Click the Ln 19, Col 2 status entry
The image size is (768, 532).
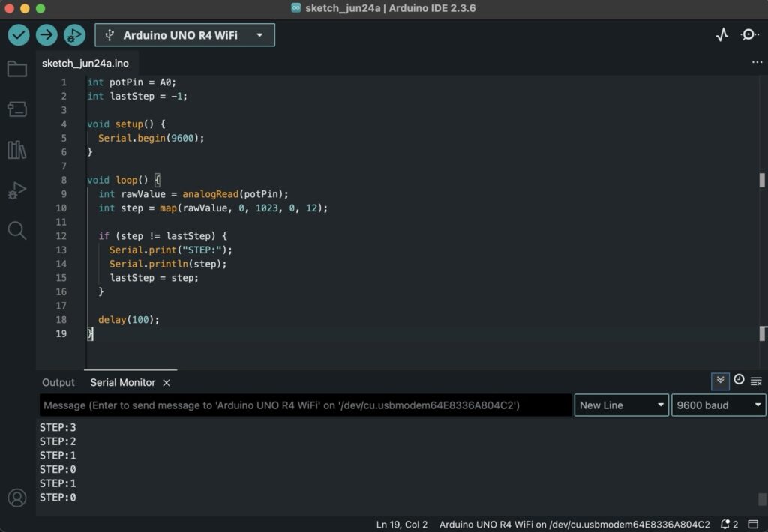coord(402,525)
